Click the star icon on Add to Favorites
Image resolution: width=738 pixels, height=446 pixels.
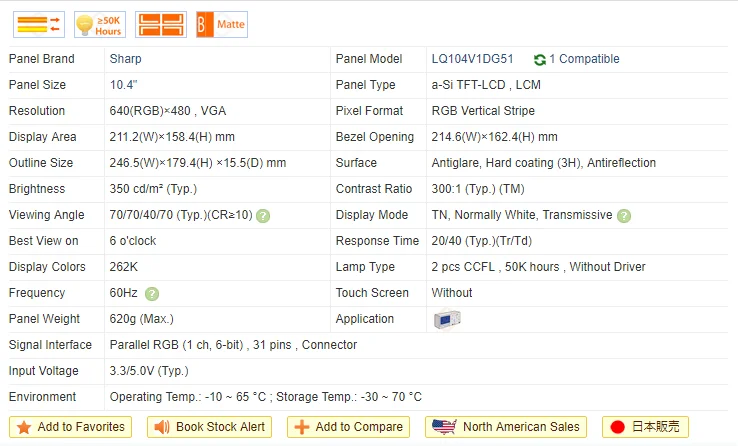coord(24,427)
